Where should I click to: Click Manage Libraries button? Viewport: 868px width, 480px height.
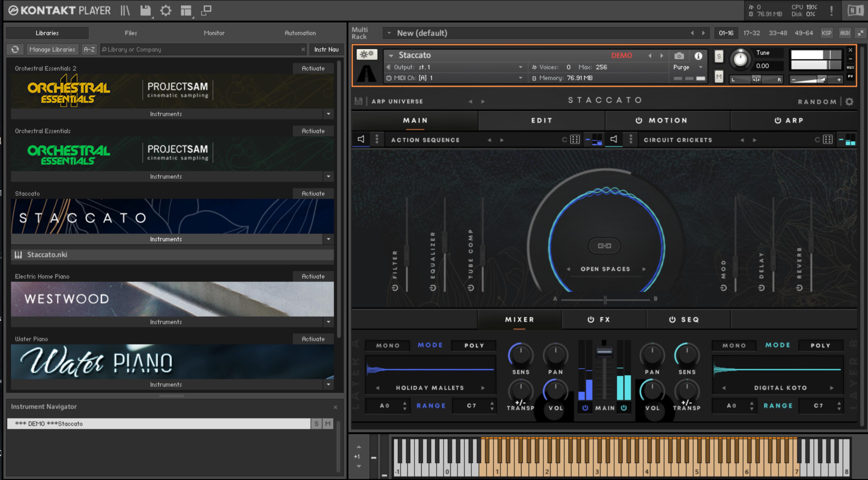pyautogui.click(x=52, y=49)
